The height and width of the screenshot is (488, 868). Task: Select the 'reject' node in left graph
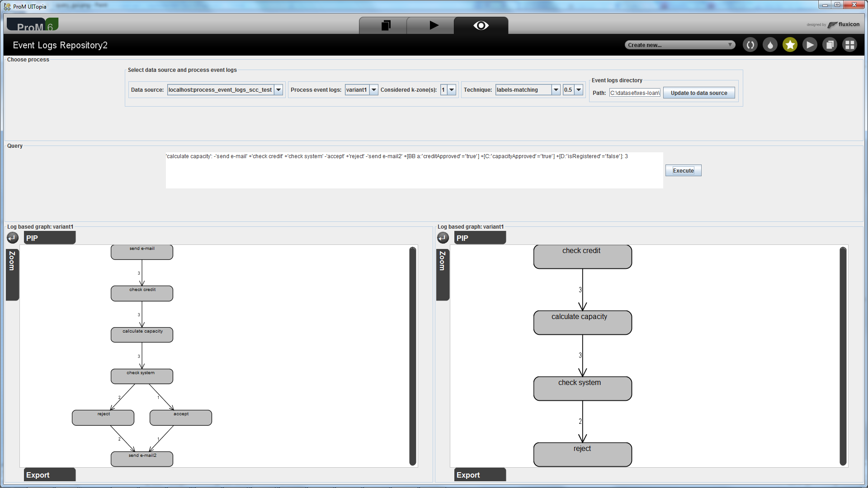click(x=103, y=418)
